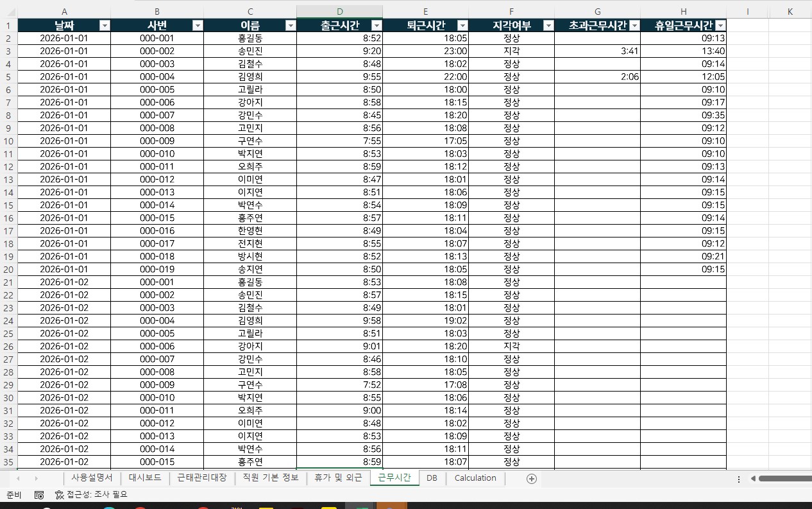Image resolution: width=812 pixels, height=509 pixels.
Task: Click the 출근시간 filter button
Action: tap(376, 26)
